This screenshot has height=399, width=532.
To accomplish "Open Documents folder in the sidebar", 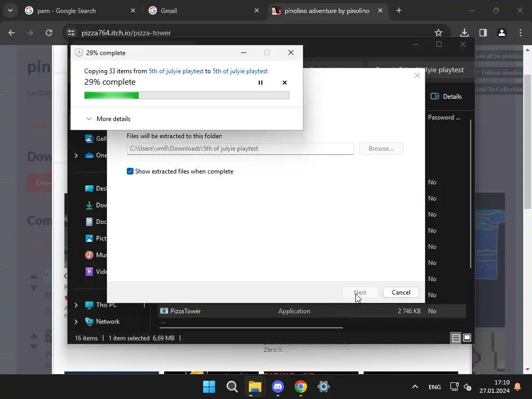I will (x=96, y=222).
